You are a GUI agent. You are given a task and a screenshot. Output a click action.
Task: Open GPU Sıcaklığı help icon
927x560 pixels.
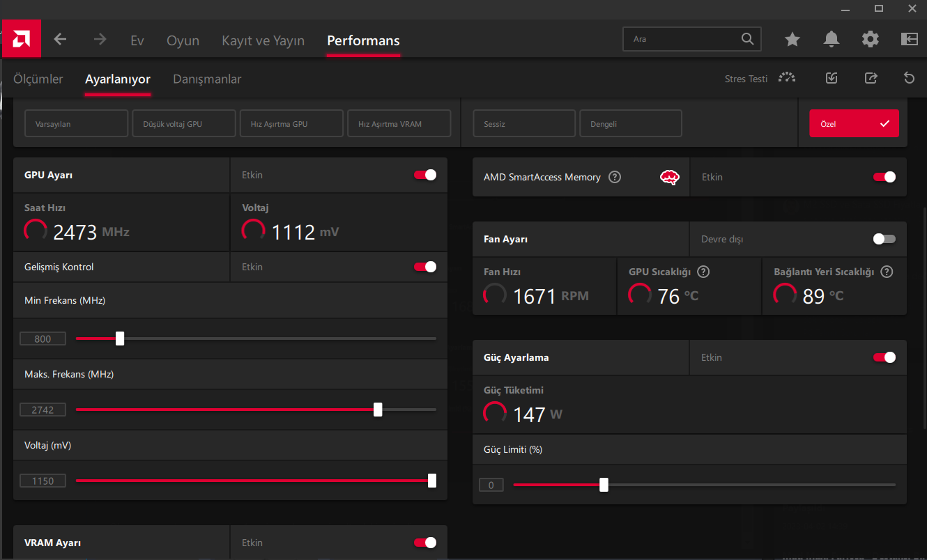[703, 272]
